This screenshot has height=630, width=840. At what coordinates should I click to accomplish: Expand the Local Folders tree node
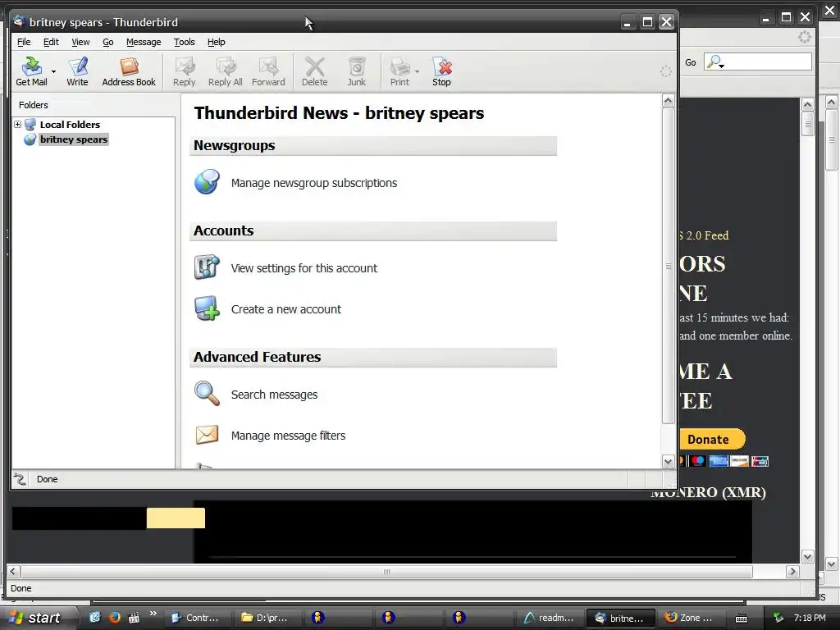pyautogui.click(x=18, y=125)
